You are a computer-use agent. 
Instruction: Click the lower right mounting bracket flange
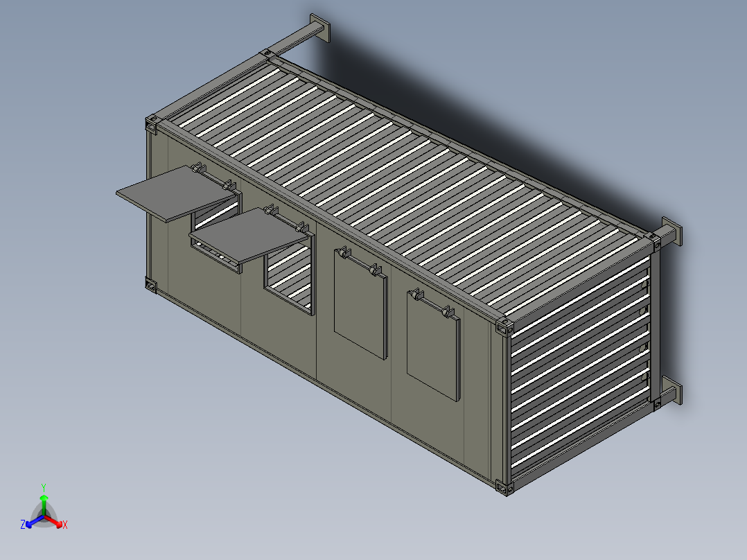pyautogui.click(x=671, y=390)
